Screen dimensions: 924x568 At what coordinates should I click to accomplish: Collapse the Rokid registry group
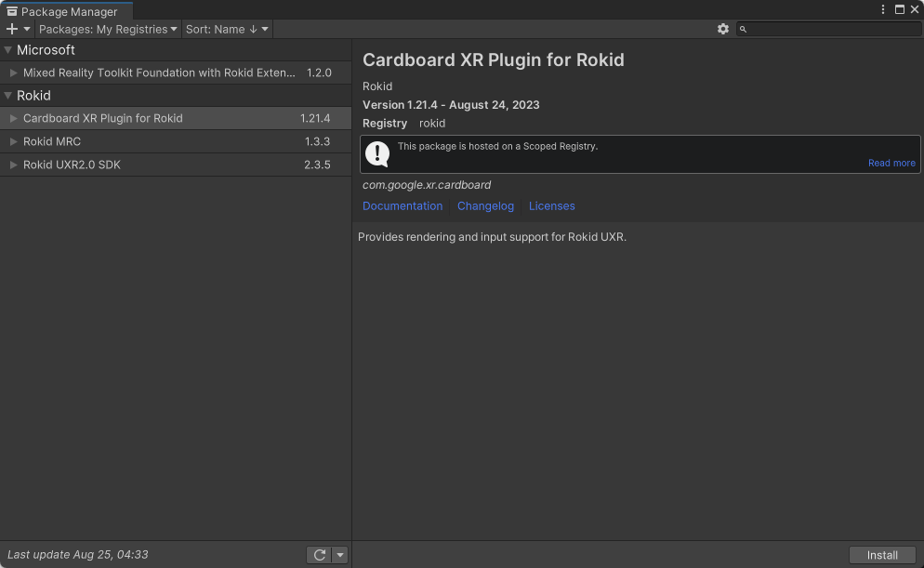8,96
